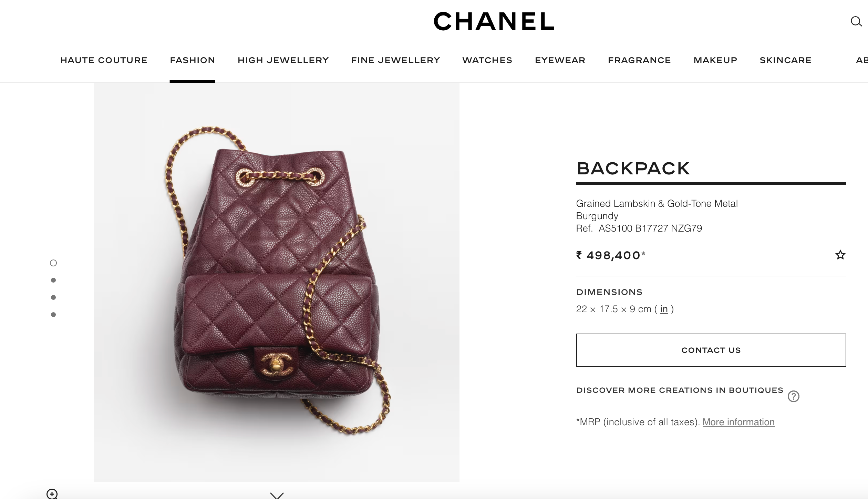Open the Fashion menu tab
This screenshot has height=499, width=868.
click(192, 60)
